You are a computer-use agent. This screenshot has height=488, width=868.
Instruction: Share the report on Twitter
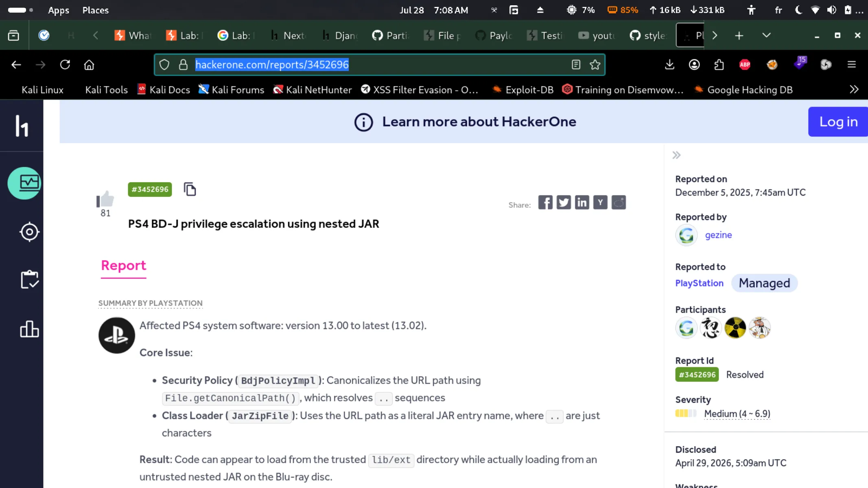coord(564,203)
